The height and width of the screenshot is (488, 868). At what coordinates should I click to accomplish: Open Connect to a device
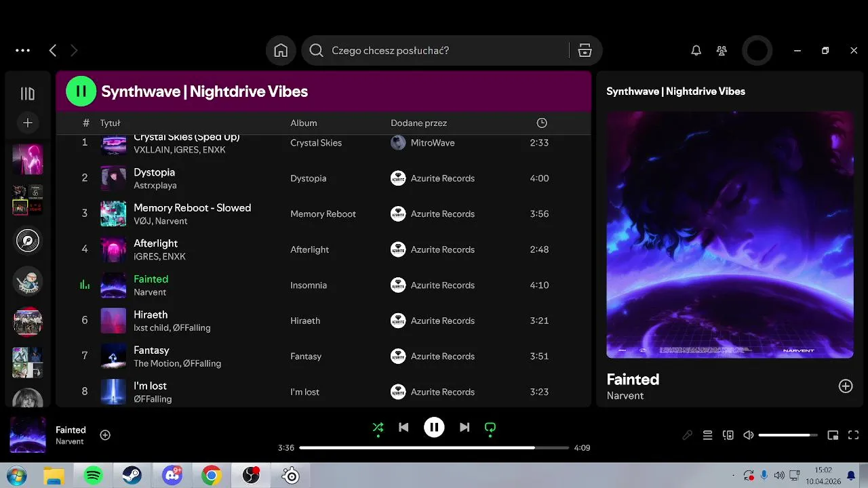point(728,435)
